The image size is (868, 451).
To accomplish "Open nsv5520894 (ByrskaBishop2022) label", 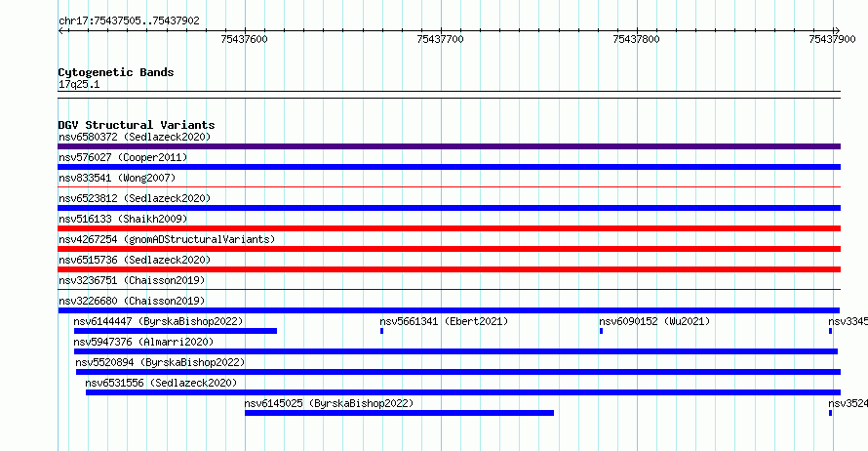I will (160, 362).
